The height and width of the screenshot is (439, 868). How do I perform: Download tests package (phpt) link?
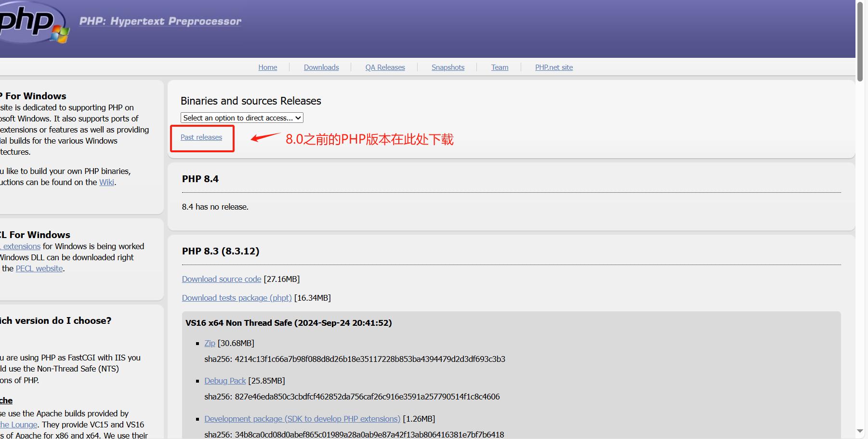237,298
